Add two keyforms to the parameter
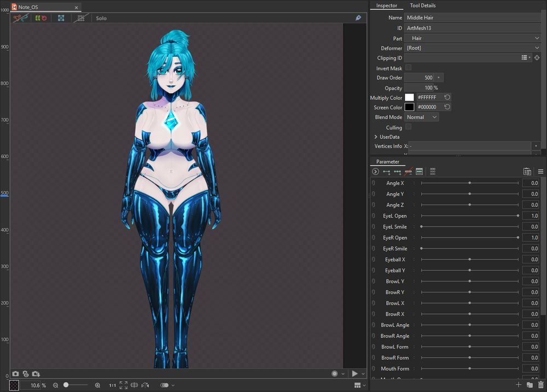The height and width of the screenshot is (392, 547). (387, 171)
